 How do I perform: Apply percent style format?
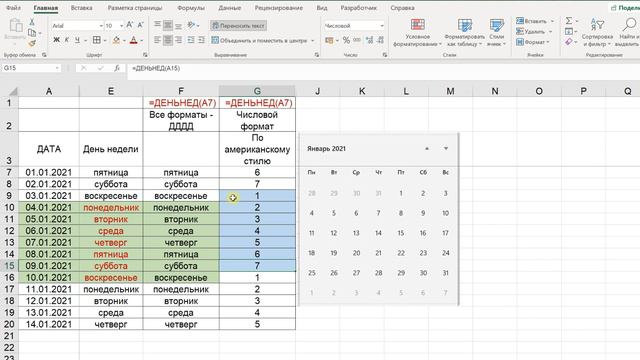coord(346,40)
